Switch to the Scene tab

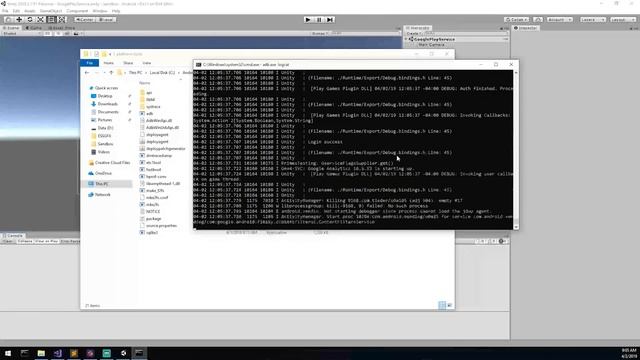coord(11,28)
